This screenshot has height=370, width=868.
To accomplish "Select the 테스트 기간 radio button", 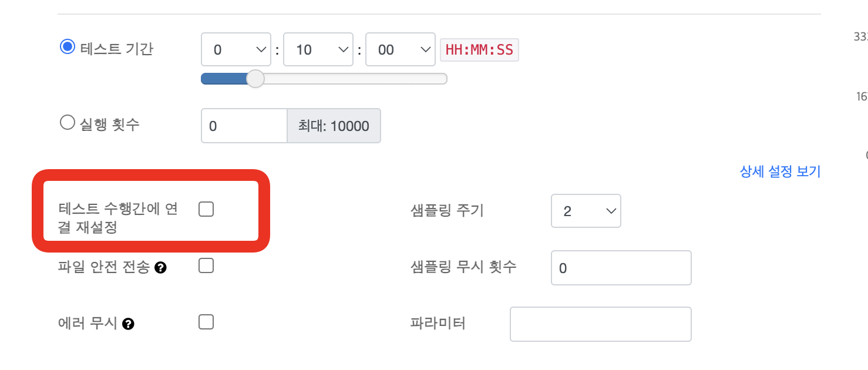I will coord(68,47).
